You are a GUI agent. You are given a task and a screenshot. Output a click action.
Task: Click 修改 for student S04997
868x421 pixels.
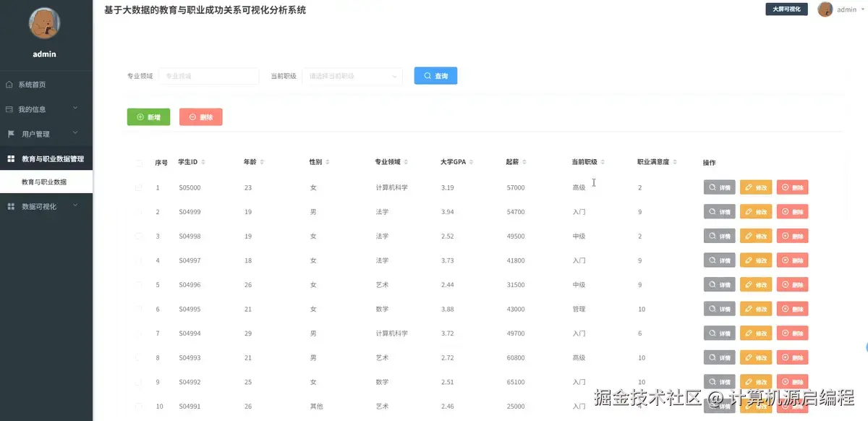click(x=756, y=260)
